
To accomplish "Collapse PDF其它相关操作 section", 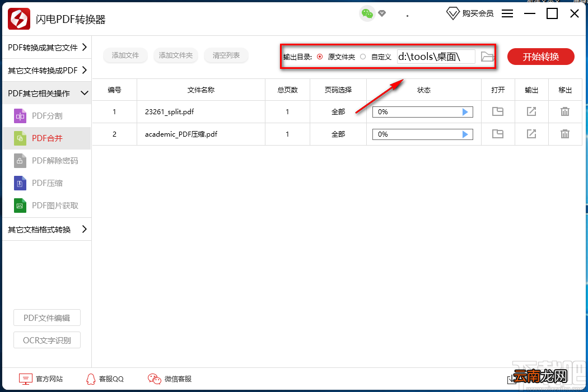I will pyautogui.click(x=47, y=93).
